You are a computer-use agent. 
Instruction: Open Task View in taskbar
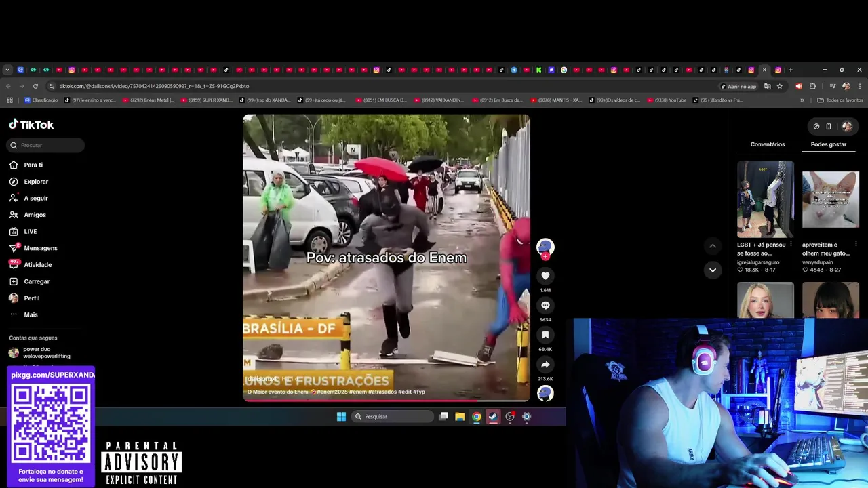(x=443, y=417)
